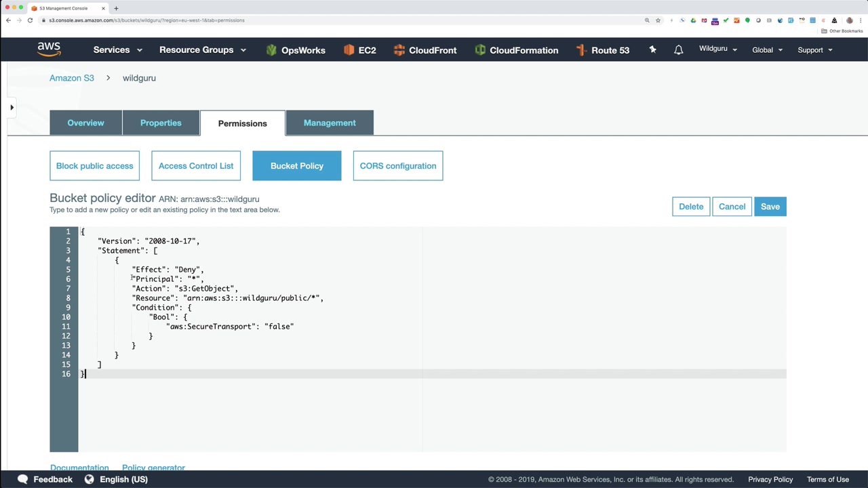Click the "Statement" line in editor
Image resolution: width=868 pixels, height=488 pixels.
pos(127,251)
